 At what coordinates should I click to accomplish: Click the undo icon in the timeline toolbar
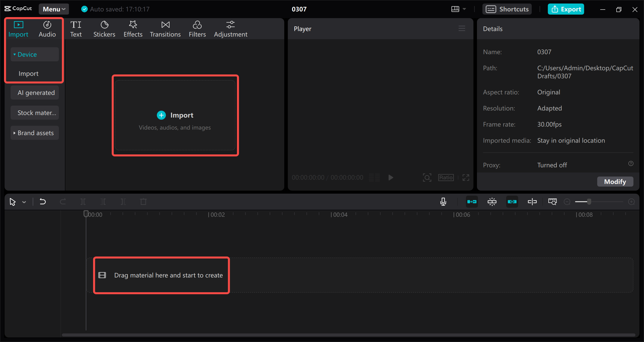click(43, 201)
